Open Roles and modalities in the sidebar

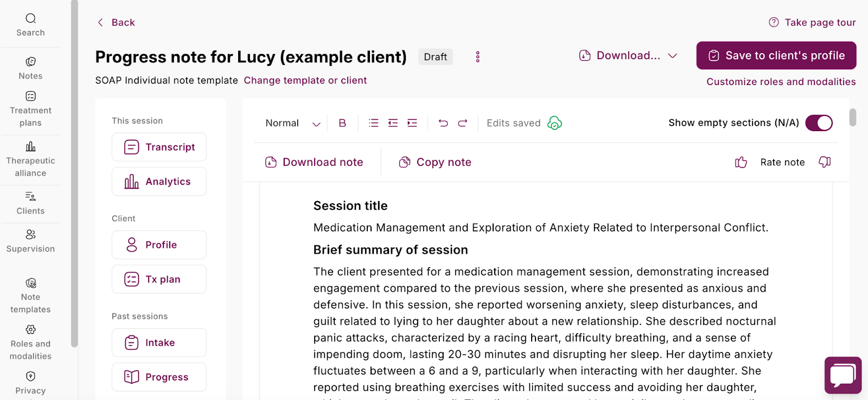[x=30, y=343]
